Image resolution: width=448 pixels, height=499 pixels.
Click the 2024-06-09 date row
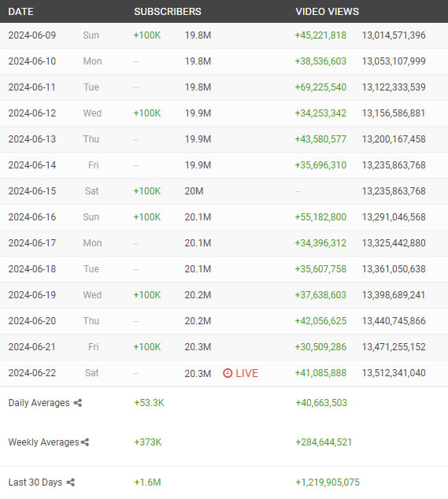224,35
